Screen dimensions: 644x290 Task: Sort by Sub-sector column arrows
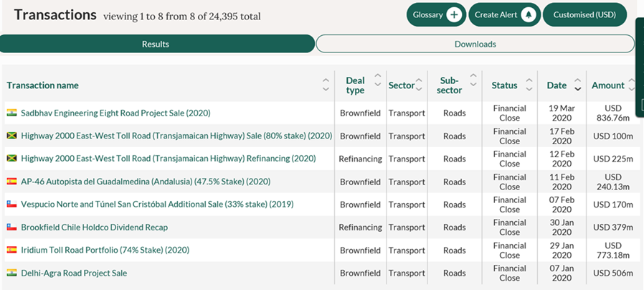pyautogui.click(x=473, y=80)
